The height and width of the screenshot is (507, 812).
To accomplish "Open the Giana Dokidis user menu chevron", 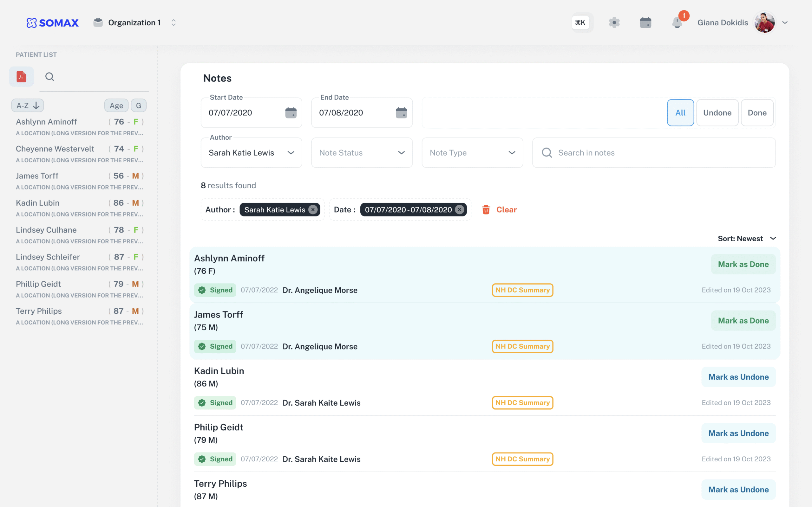I will [x=784, y=22].
